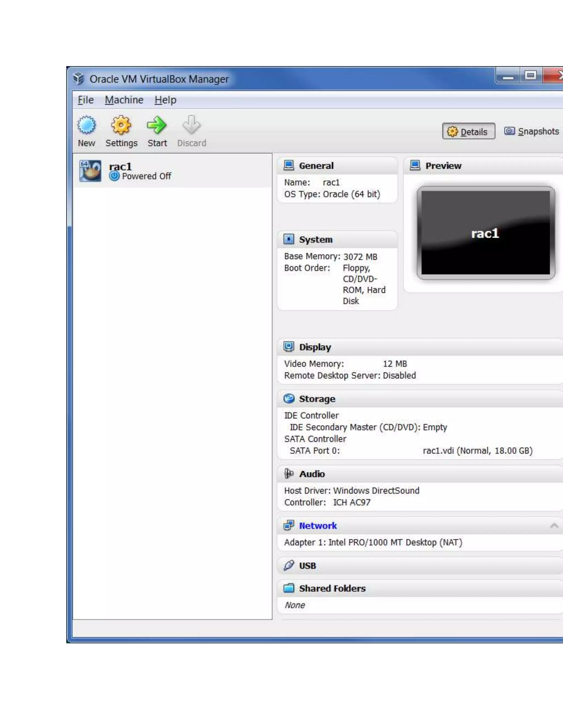Click the Shared Folders section folder icon
The height and width of the screenshot is (728, 563).
[289, 588]
